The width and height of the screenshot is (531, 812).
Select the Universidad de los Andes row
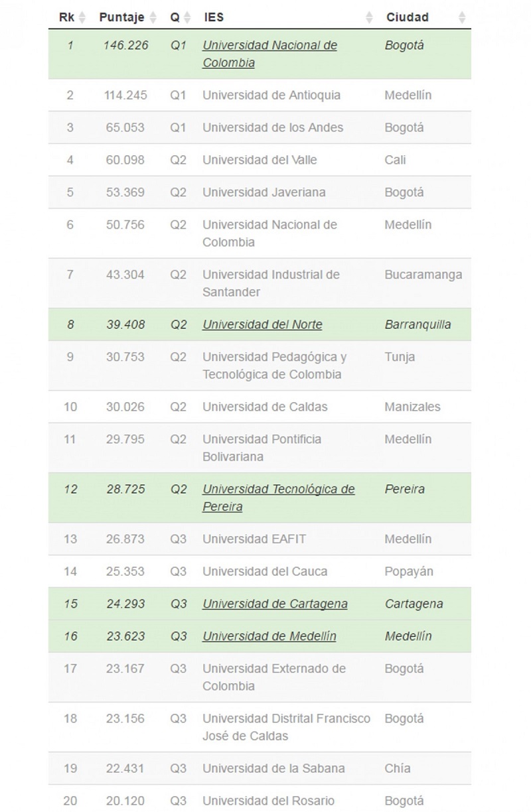273,127
